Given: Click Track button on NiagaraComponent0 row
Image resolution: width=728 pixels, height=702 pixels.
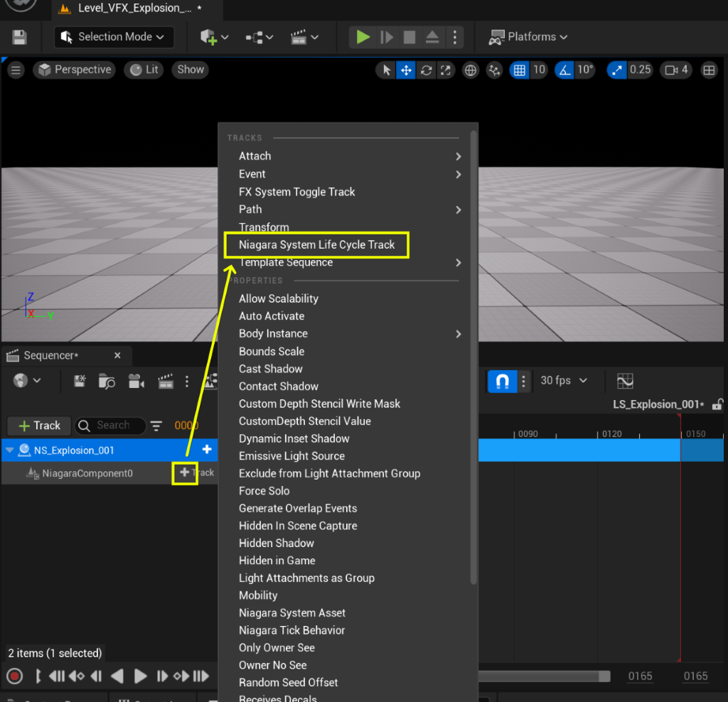Looking at the screenshot, I should coord(197,472).
